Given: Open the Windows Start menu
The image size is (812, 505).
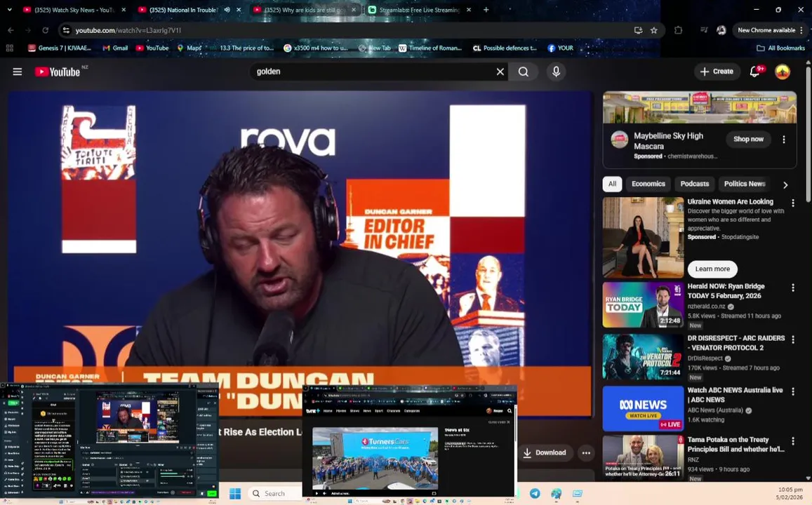Looking at the screenshot, I should (234, 493).
